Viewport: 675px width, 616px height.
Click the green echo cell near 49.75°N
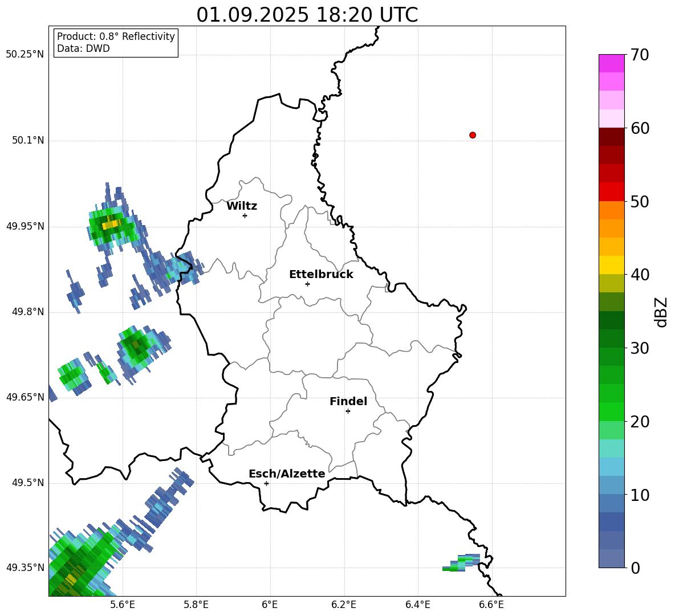click(x=136, y=345)
